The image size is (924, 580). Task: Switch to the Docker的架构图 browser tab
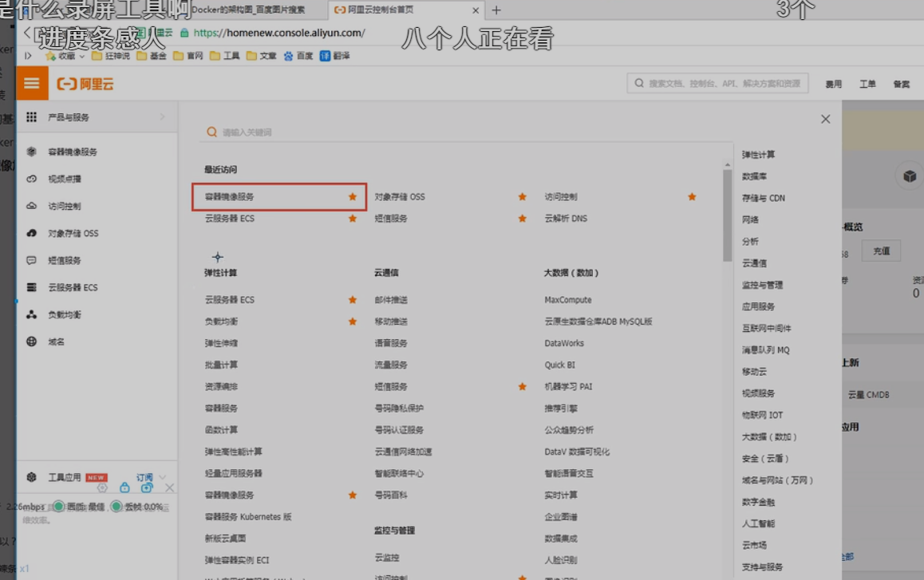pyautogui.click(x=248, y=10)
